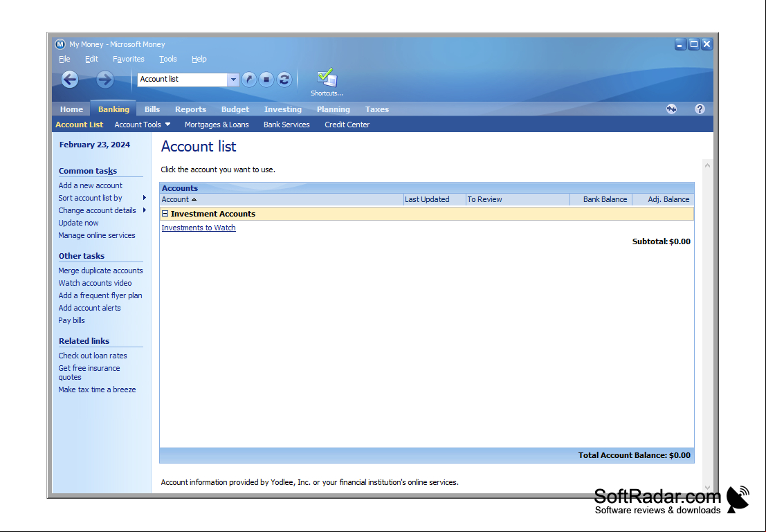Switch to the Budget tab
766x532 pixels.
235,109
